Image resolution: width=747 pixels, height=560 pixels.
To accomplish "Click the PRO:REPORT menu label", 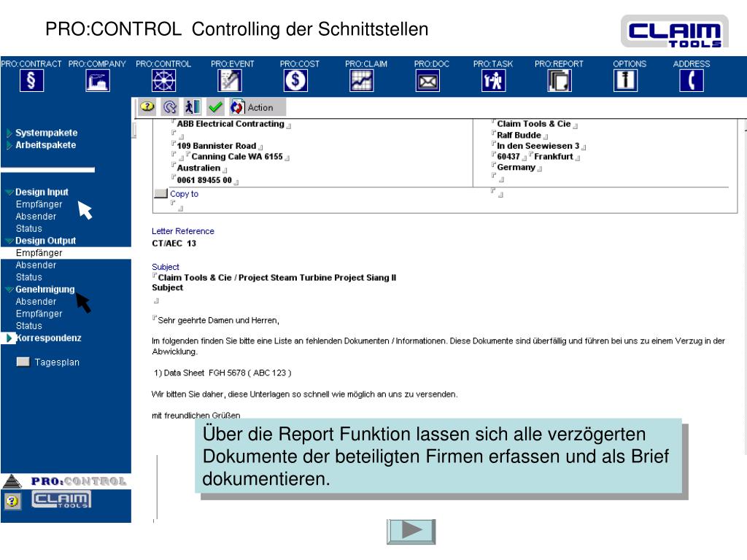I will pyautogui.click(x=559, y=64).
